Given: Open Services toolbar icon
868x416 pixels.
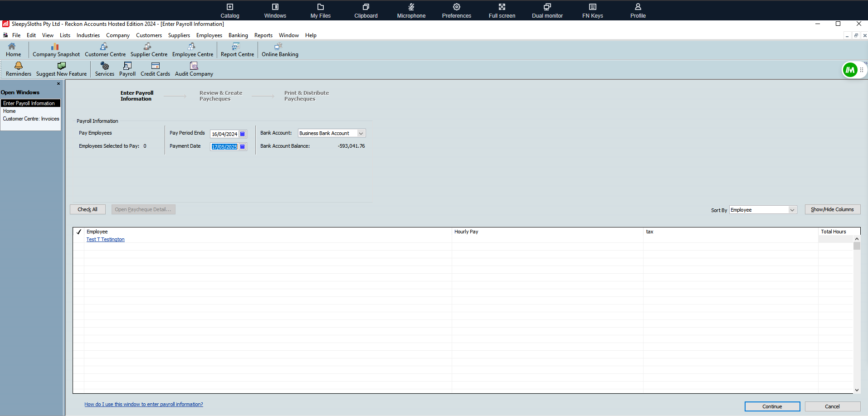Looking at the screenshot, I should pos(105,69).
